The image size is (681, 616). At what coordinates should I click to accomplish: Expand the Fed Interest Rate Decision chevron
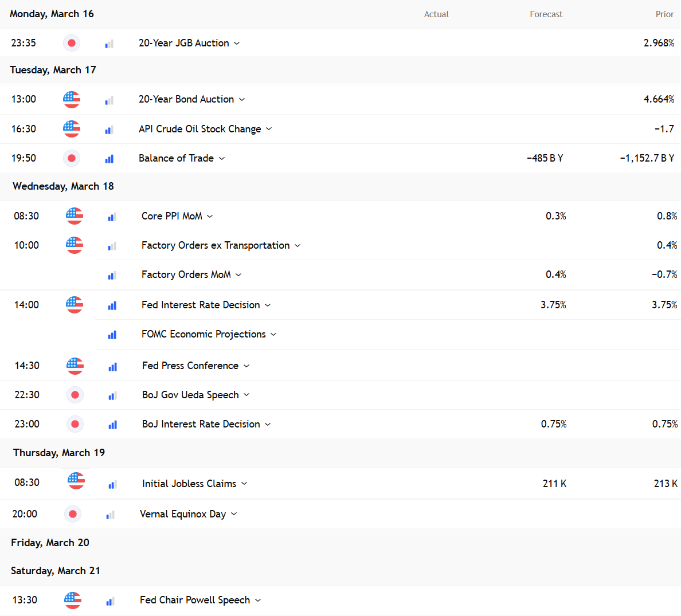[268, 305]
